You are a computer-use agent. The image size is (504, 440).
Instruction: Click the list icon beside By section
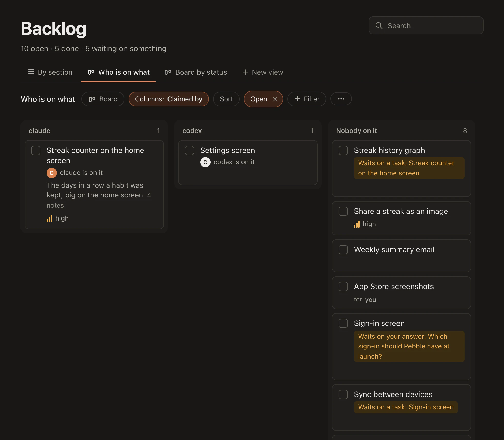31,72
